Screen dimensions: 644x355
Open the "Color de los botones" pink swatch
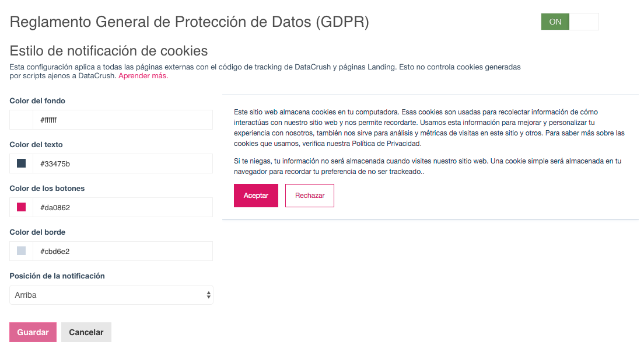point(21,207)
